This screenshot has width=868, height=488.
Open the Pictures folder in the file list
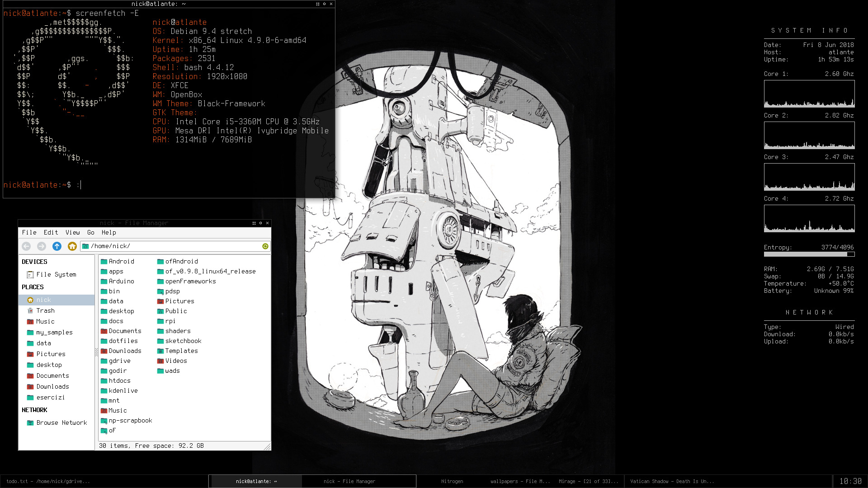[179, 301]
